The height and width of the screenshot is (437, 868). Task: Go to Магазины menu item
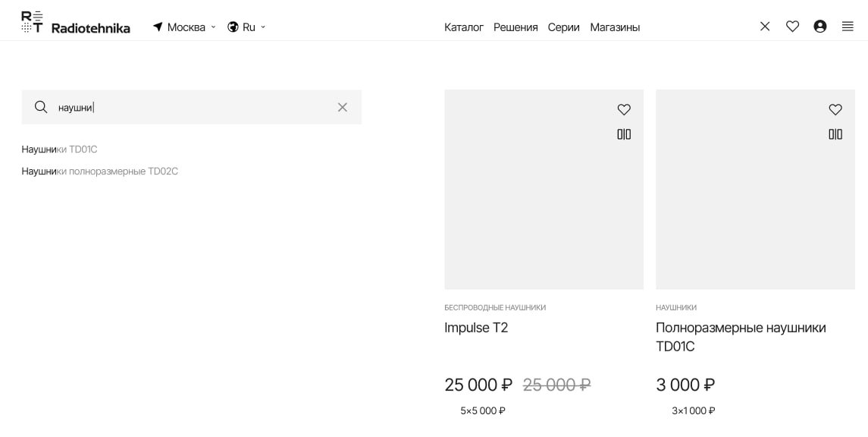pyautogui.click(x=615, y=27)
